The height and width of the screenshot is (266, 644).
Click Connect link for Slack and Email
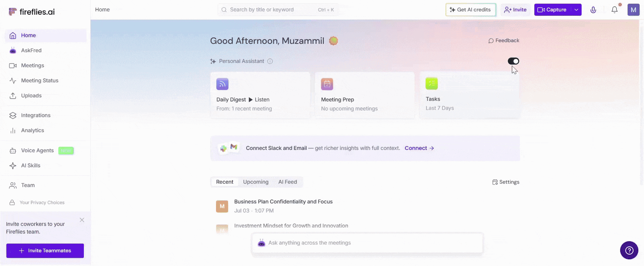click(x=419, y=148)
